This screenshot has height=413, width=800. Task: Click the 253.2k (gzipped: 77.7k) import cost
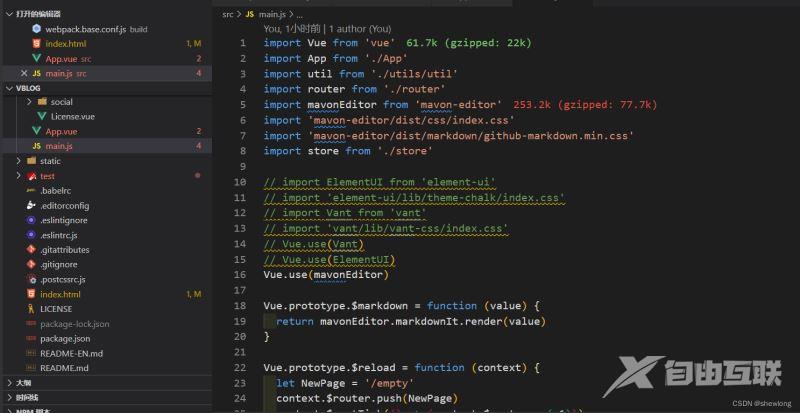(585, 105)
